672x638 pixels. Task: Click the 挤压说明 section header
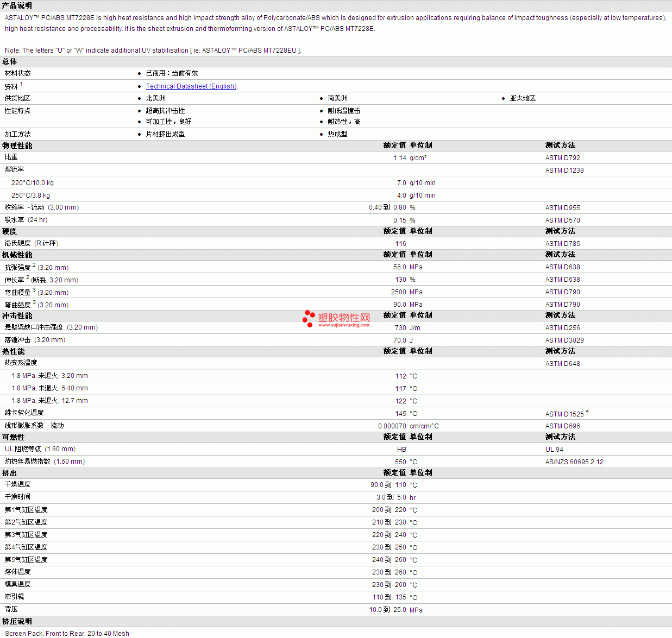(17, 621)
